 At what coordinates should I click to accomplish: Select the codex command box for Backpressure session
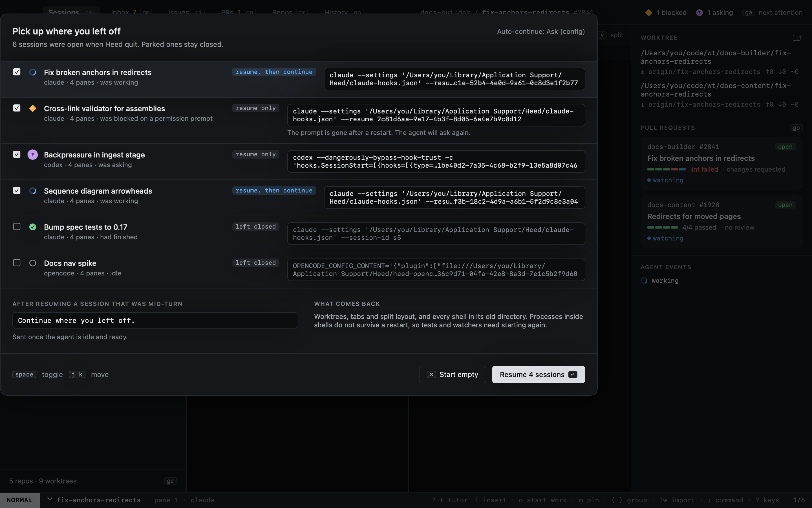[436, 161]
